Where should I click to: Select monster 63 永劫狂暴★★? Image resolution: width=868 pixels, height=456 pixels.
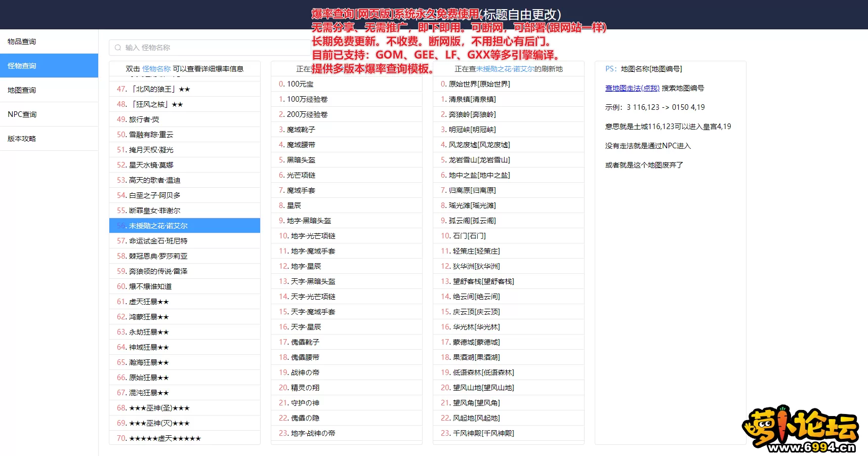tap(185, 332)
